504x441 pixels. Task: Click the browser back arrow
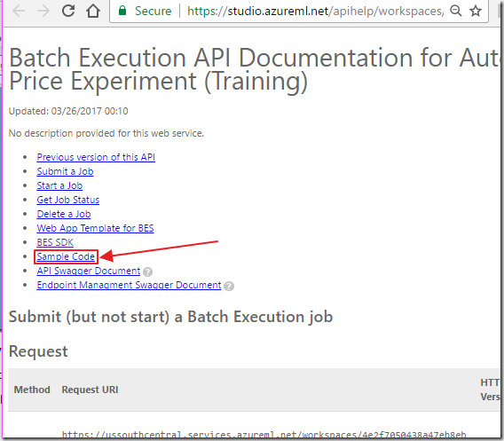19,11
